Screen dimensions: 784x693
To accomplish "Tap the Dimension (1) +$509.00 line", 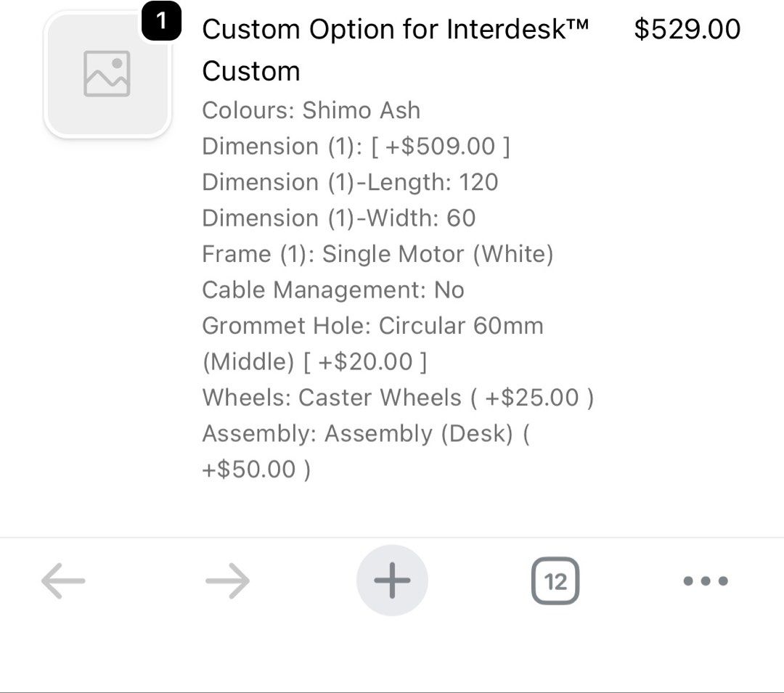I will (356, 147).
